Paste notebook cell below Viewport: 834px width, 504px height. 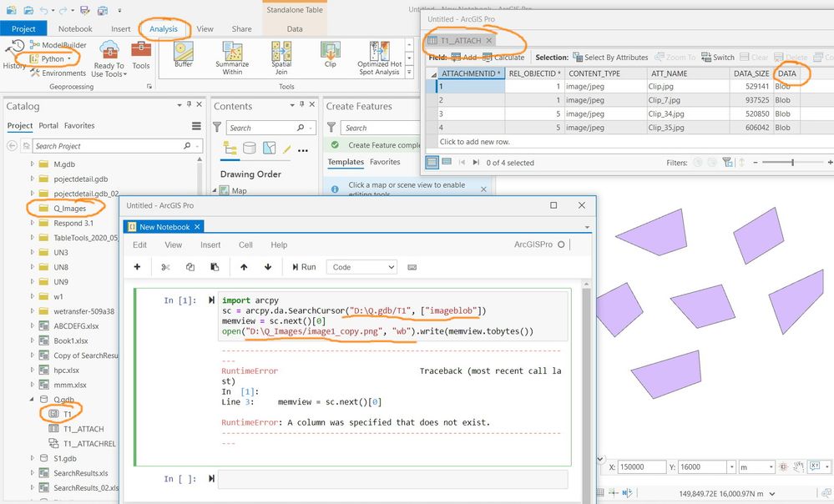click(x=215, y=267)
